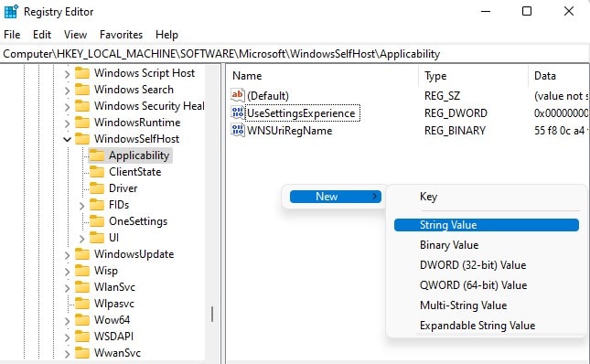
Task: Select the WNSUriRegName value name
Action: pos(289,131)
